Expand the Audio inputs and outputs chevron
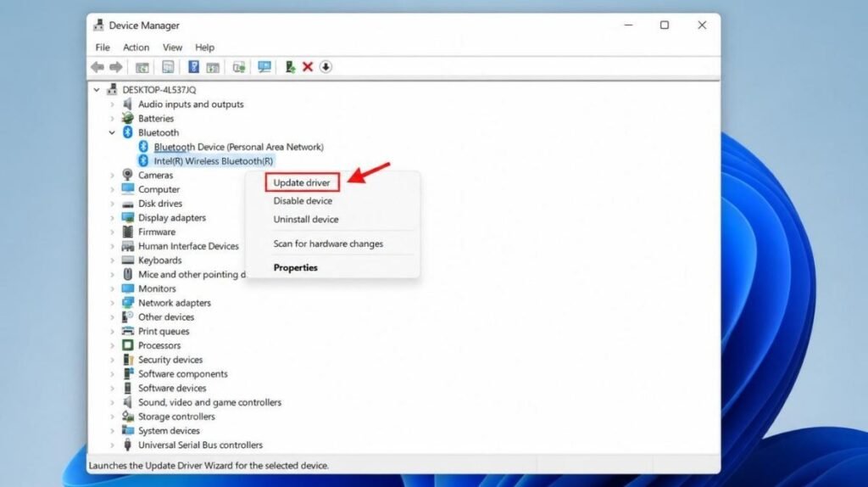The height and width of the screenshot is (487, 868). (113, 104)
